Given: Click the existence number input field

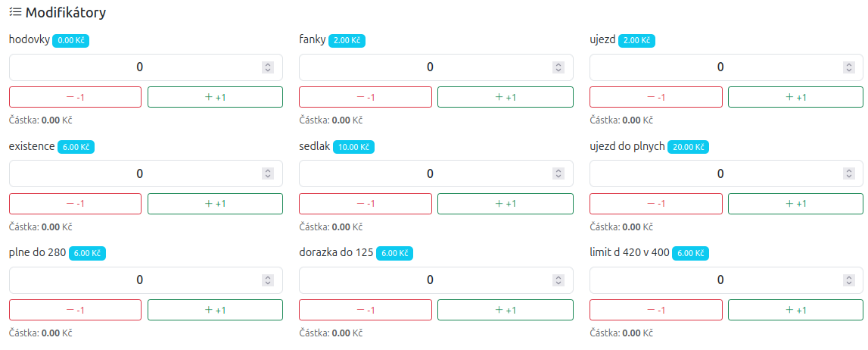Looking at the screenshot, I should pos(136,173).
